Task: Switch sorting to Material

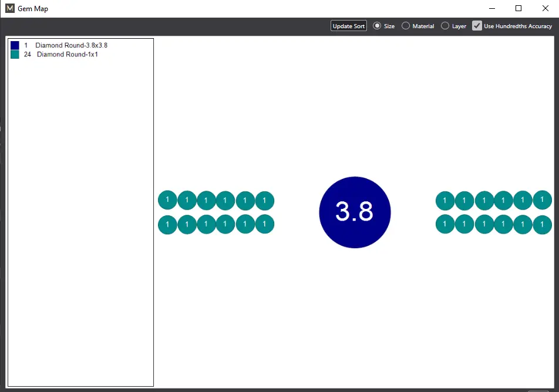Action: pos(406,26)
